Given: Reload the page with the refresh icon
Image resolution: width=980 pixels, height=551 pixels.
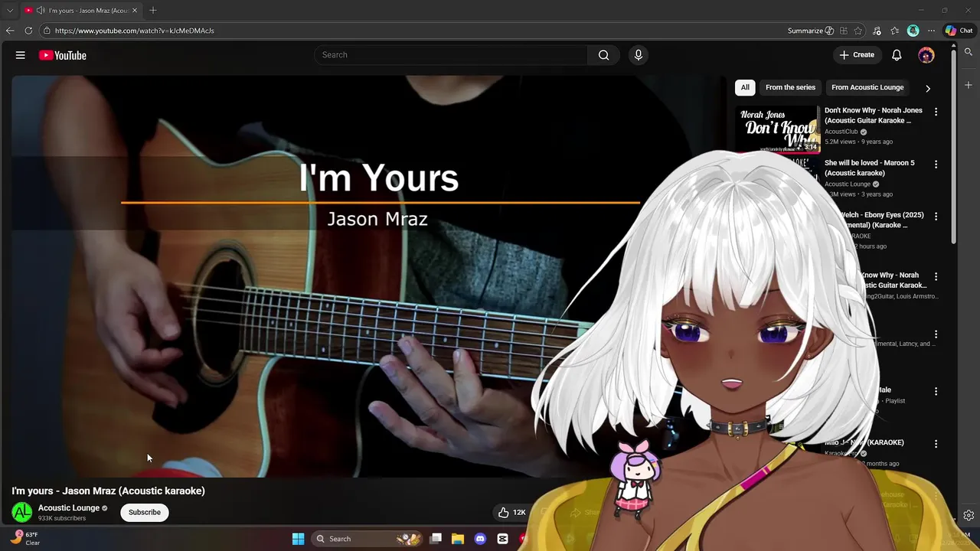Looking at the screenshot, I should pyautogui.click(x=28, y=31).
